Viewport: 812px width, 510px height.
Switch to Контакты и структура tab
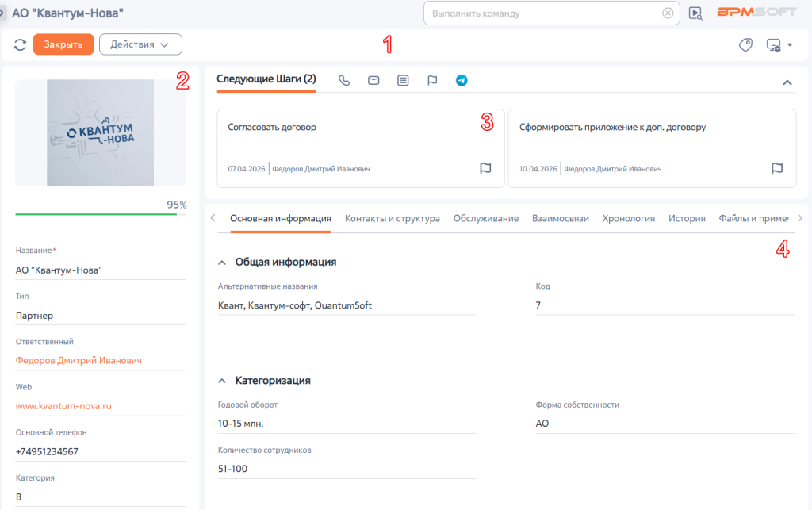click(393, 218)
